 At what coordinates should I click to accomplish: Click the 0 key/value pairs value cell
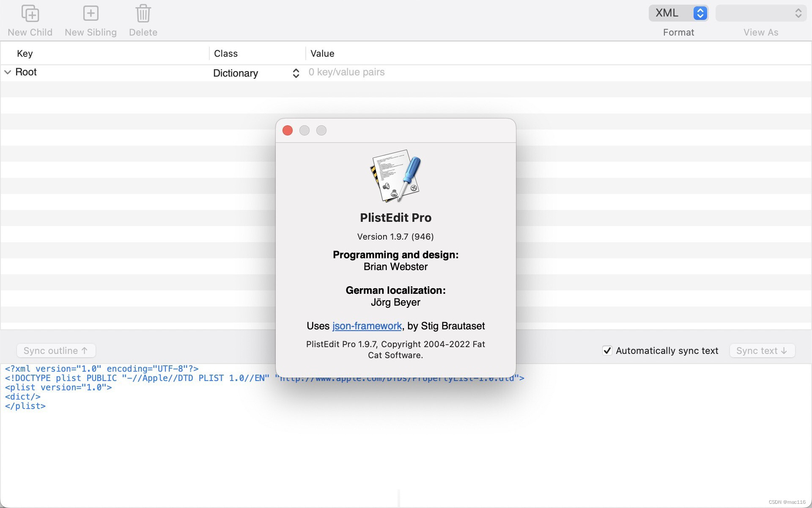point(346,72)
